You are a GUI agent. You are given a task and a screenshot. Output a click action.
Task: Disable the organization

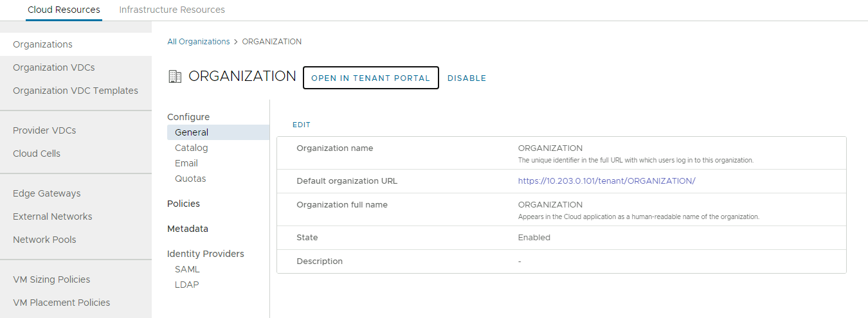(467, 78)
